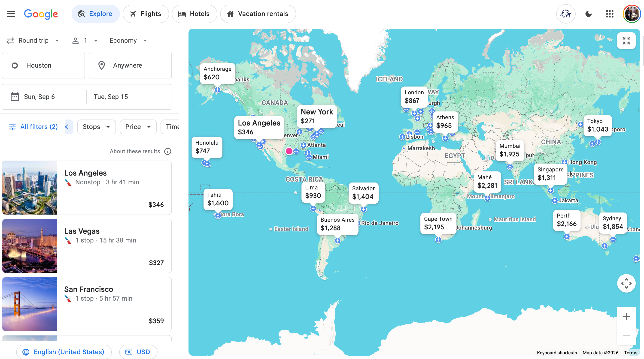Zoom in on the map

626,317
